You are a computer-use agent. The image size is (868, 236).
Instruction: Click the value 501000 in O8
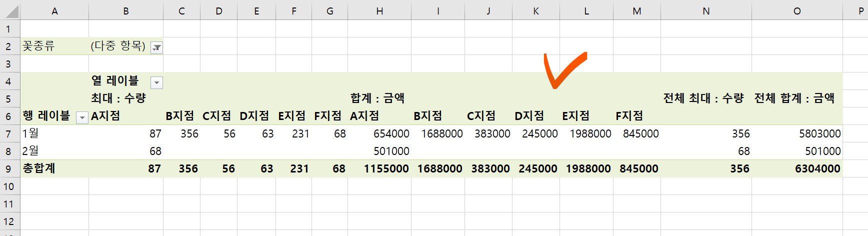coord(823,151)
